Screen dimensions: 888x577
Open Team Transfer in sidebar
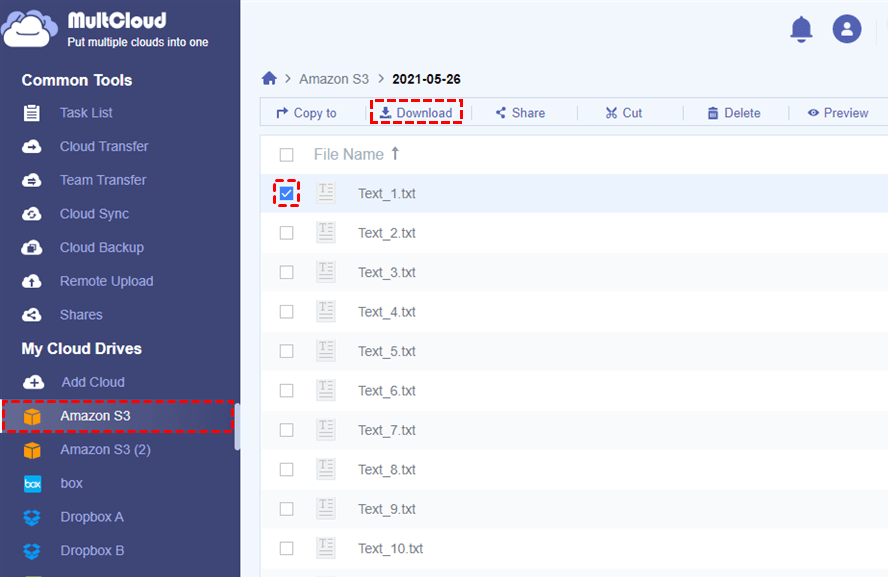pos(103,180)
